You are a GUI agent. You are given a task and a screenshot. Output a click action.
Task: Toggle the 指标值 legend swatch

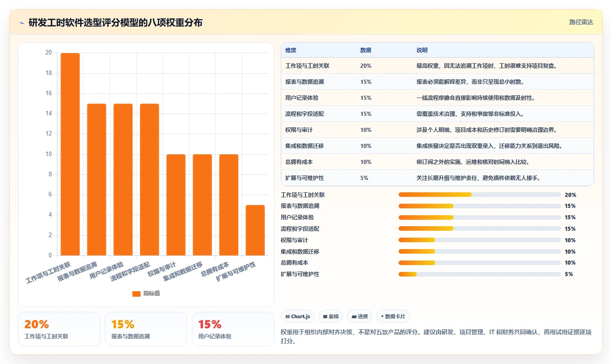tap(137, 293)
